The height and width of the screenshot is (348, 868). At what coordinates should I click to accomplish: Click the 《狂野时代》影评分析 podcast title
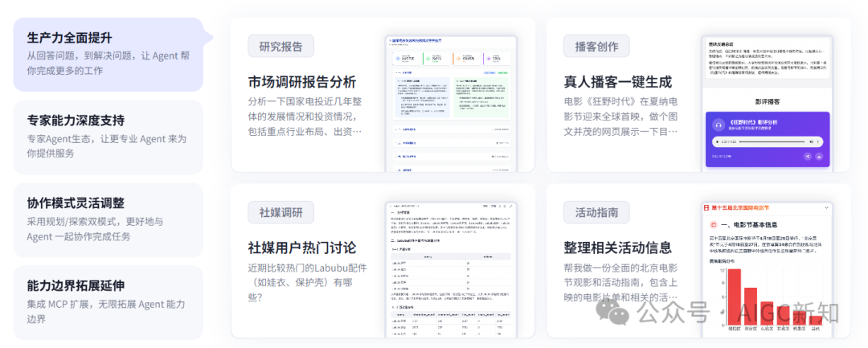pos(753,122)
